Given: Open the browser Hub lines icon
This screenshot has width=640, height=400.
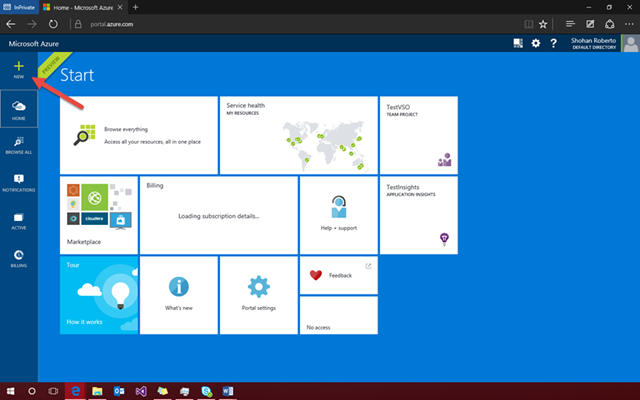Looking at the screenshot, I should 570,24.
